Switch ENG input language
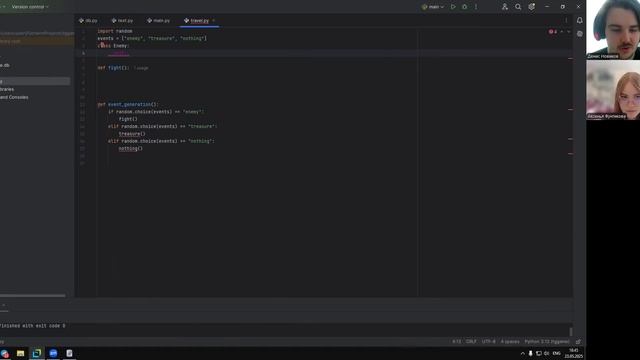 556,353
